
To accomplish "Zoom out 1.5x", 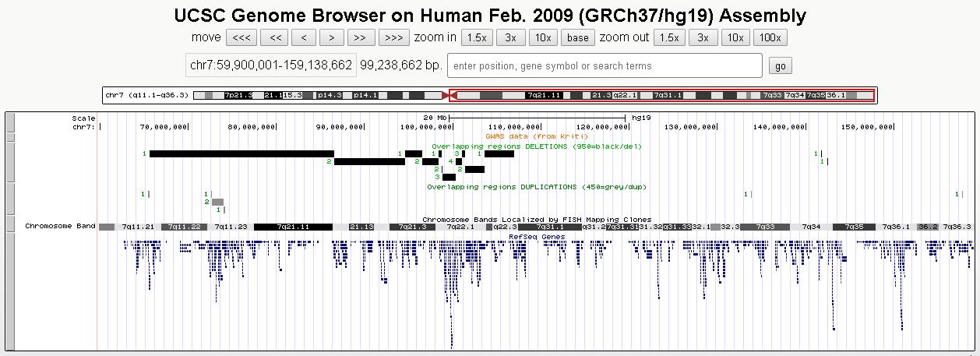I will pyautogui.click(x=668, y=37).
